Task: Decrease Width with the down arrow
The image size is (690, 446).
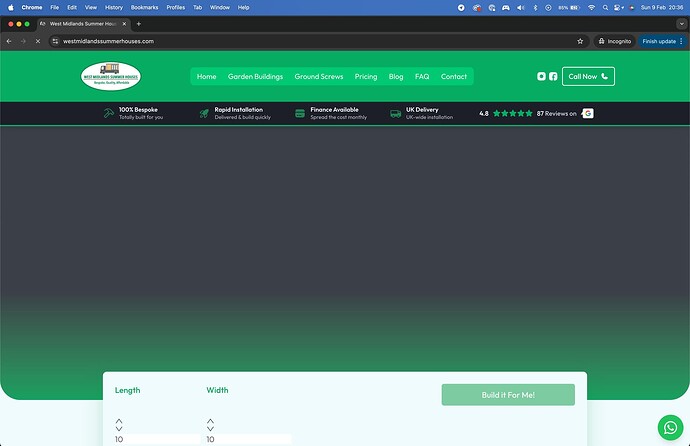Action: (x=210, y=428)
